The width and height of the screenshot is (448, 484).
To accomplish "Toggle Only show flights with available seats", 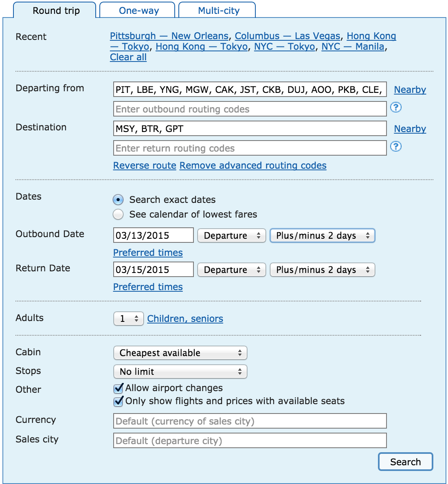I will pyautogui.click(x=119, y=401).
